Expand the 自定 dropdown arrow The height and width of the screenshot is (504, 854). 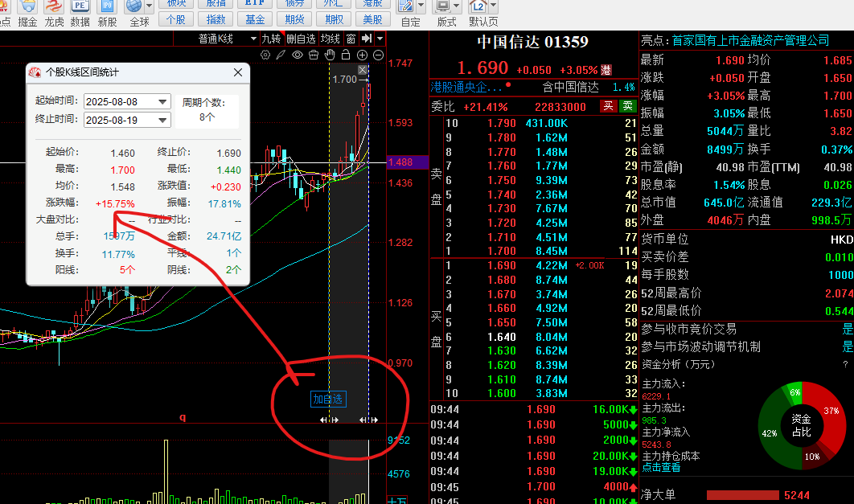[421, 6]
